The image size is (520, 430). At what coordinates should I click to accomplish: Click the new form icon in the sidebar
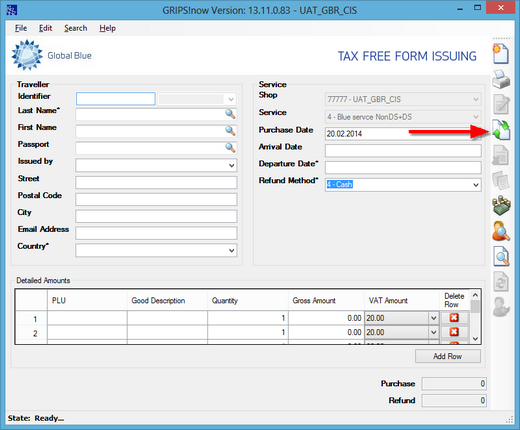pyautogui.click(x=501, y=54)
